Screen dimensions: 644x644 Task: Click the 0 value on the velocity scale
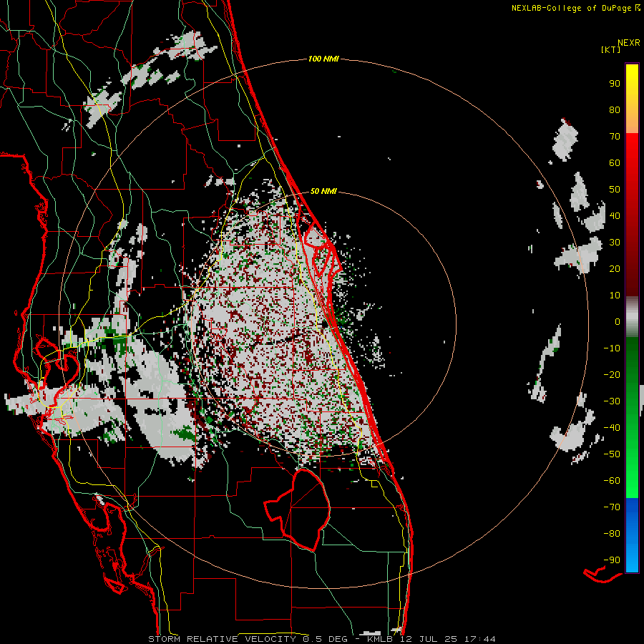618,321
